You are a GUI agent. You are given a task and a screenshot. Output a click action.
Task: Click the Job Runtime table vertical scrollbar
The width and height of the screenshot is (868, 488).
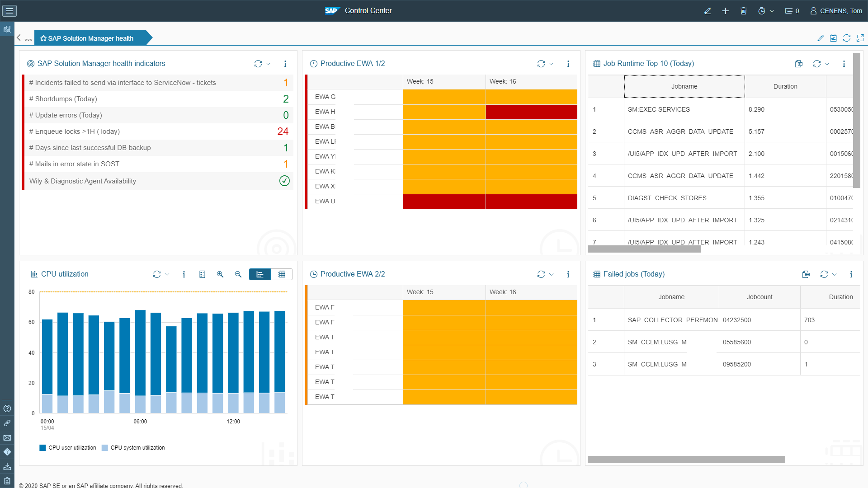pyautogui.click(x=857, y=120)
